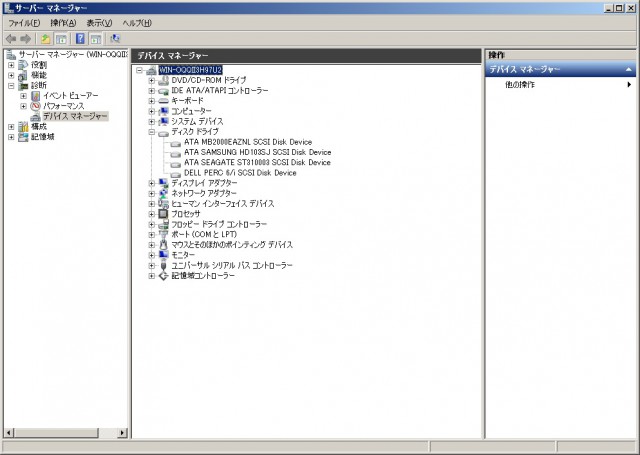Expand the キーボード device category

click(152, 101)
